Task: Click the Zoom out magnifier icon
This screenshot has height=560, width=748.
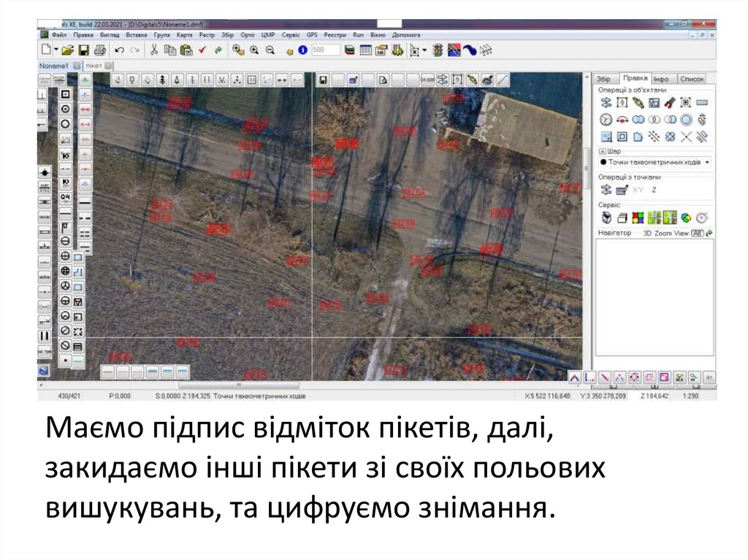Action: click(x=270, y=50)
